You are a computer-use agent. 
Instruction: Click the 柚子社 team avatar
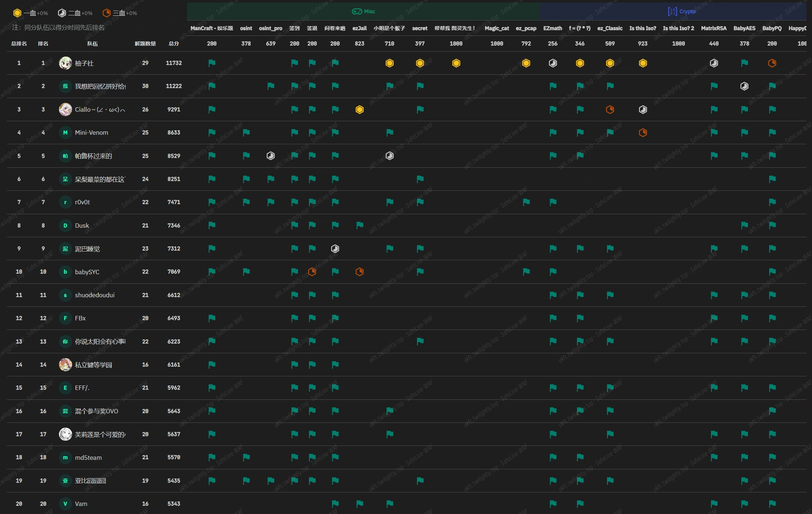[x=65, y=63]
